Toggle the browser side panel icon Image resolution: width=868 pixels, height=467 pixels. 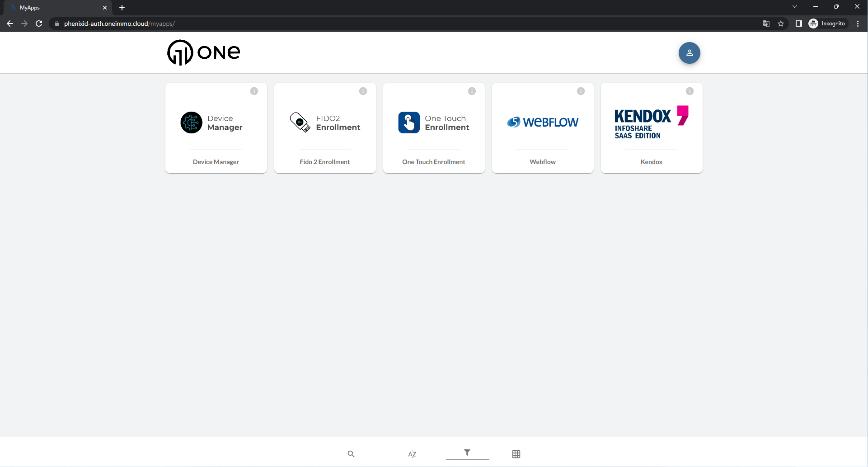pos(799,24)
